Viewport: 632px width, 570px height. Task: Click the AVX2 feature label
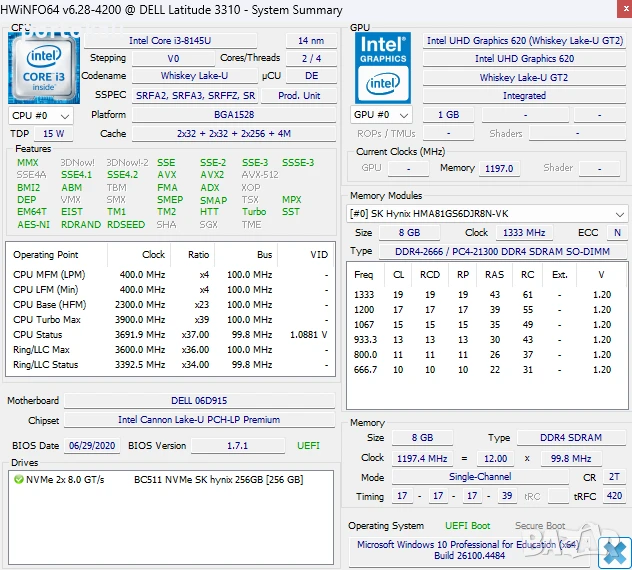coord(211,174)
